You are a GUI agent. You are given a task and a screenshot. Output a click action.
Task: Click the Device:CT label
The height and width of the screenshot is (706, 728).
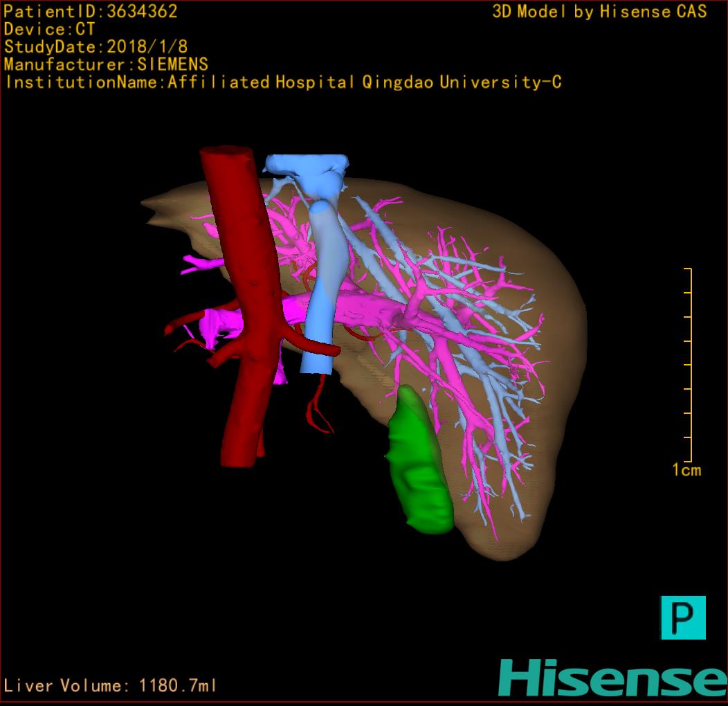coord(49,29)
